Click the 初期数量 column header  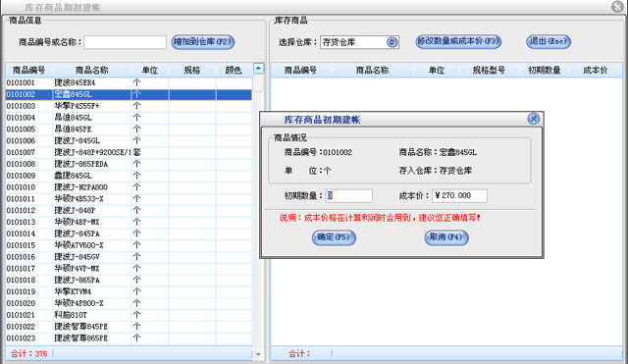tap(544, 70)
